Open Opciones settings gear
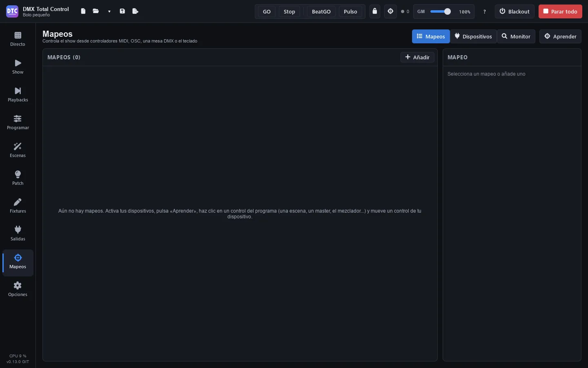The width and height of the screenshot is (588, 368). pos(18,289)
